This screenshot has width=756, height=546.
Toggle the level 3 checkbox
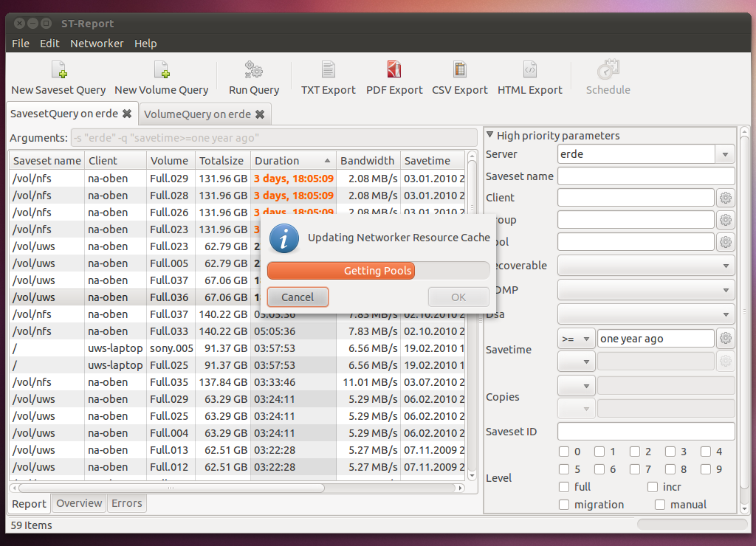coord(670,452)
